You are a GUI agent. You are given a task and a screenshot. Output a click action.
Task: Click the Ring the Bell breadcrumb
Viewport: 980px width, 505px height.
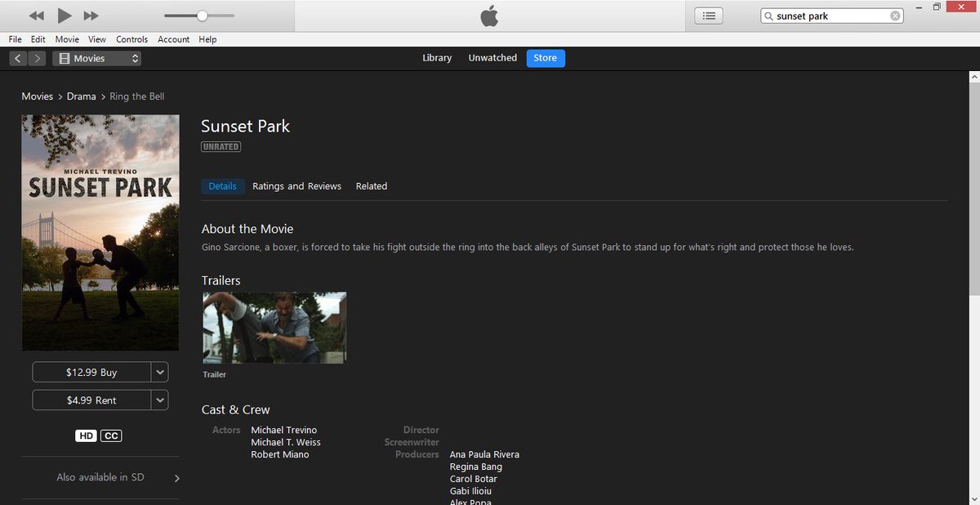point(137,96)
